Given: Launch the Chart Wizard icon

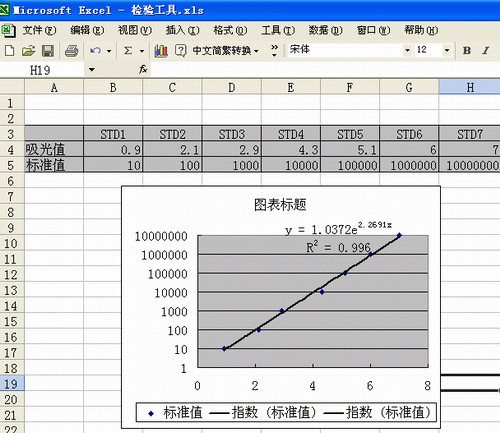Looking at the screenshot, I should pyautogui.click(x=161, y=51).
